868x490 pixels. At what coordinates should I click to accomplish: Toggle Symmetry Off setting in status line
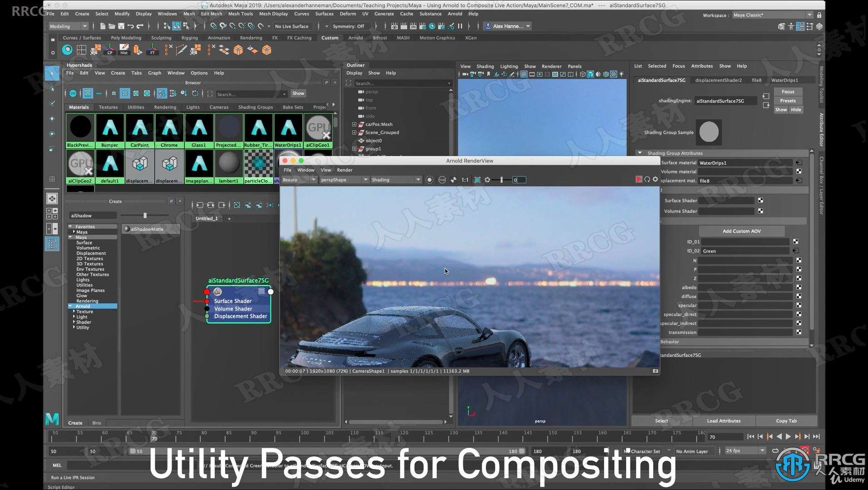point(348,26)
